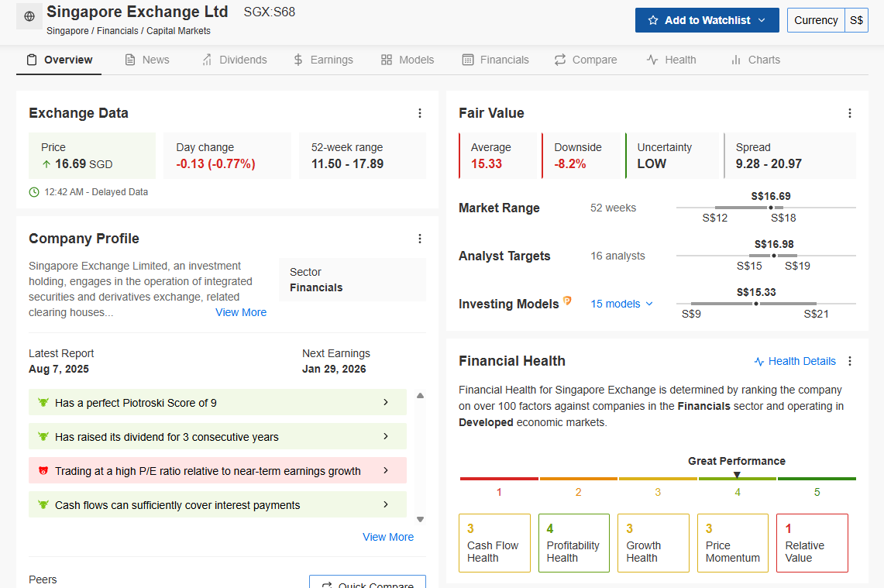Click the Great Performance triangle marker
Screen dimensions: 884x588
click(737, 475)
